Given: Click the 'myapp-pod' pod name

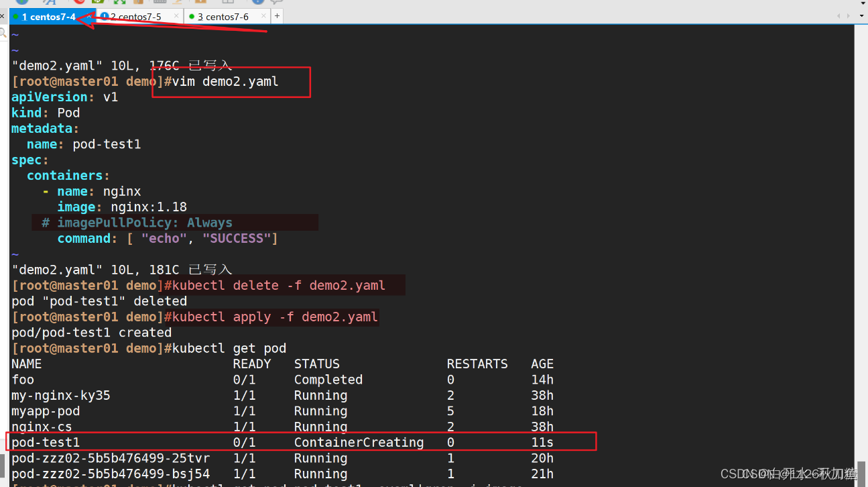Looking at the screenshot, I should point(46,411).
